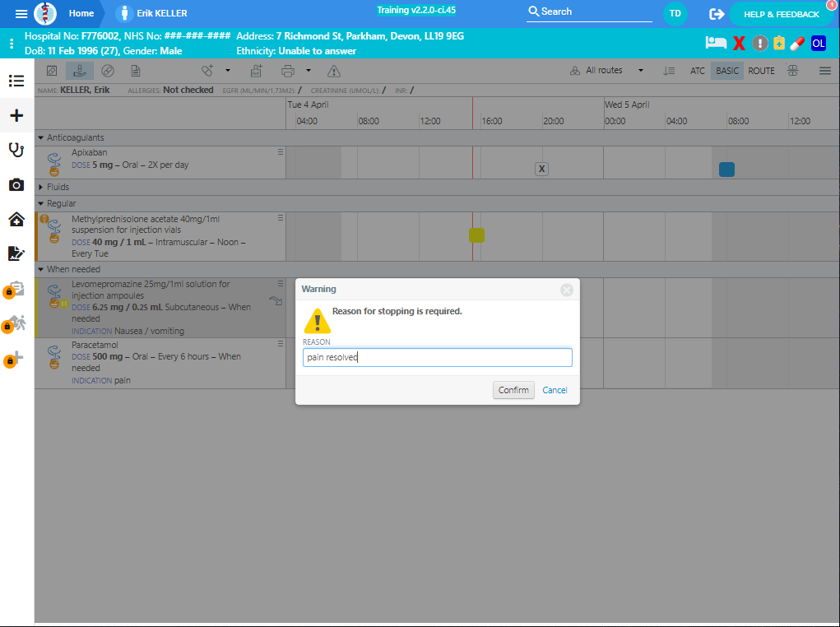Click the blue Apixaban dose marker
This screenshot has height=627, width=840.
pos(726,170)
